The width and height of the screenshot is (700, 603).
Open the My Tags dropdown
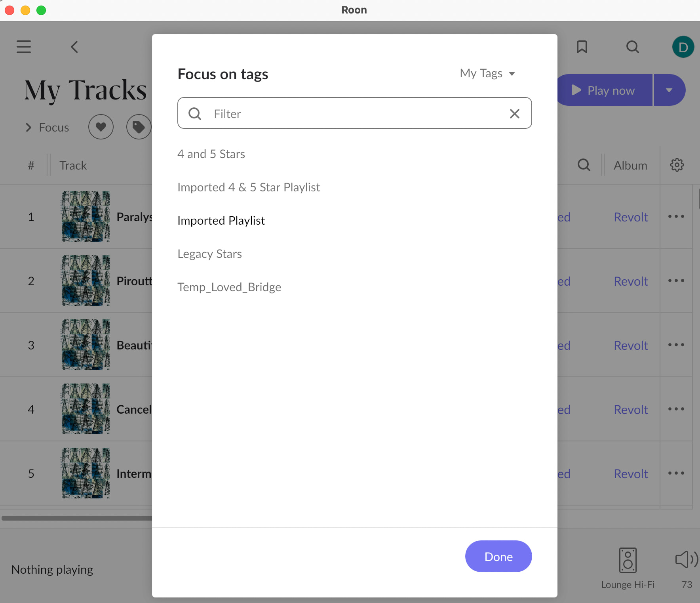click(x=487, y=73)
